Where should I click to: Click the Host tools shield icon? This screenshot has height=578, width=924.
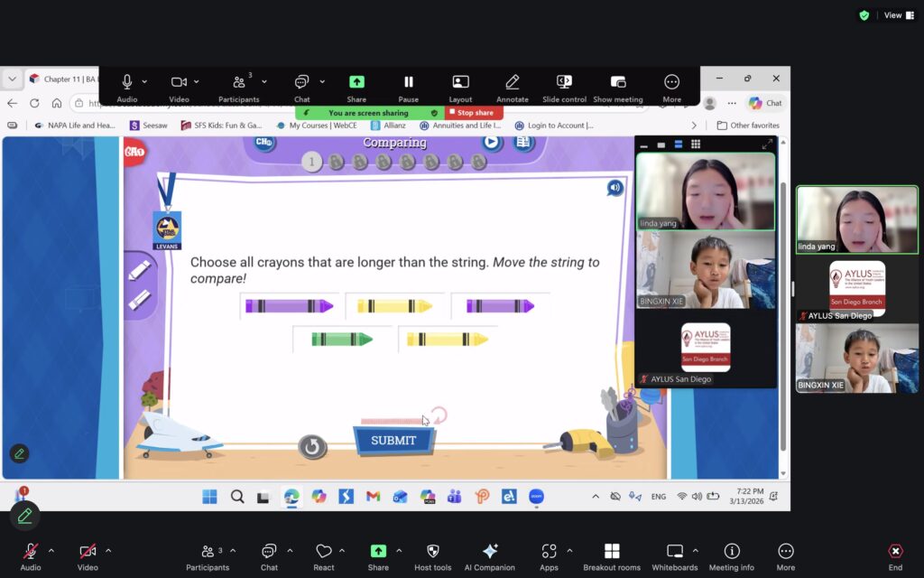pyautogui.click(x=432, y=551)
